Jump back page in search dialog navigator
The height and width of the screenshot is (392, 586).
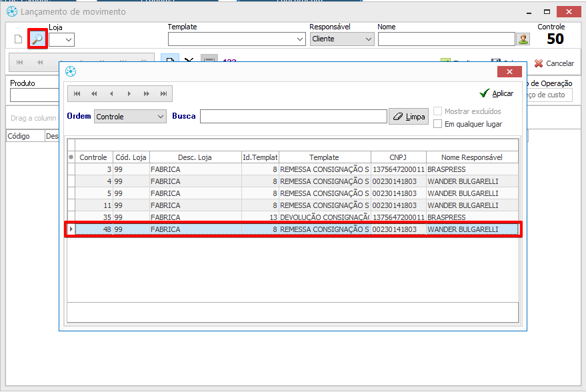[x=94, y=94]
